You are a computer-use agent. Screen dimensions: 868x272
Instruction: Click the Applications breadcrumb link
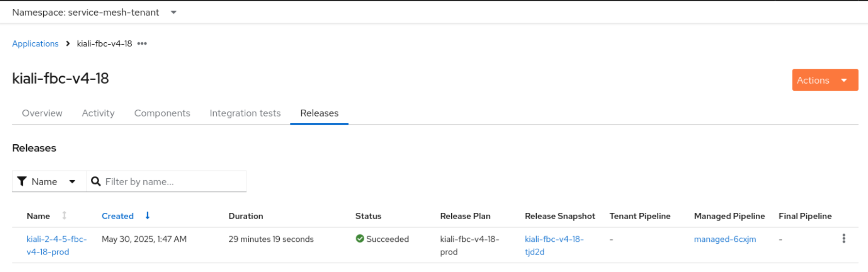point(35,44)
